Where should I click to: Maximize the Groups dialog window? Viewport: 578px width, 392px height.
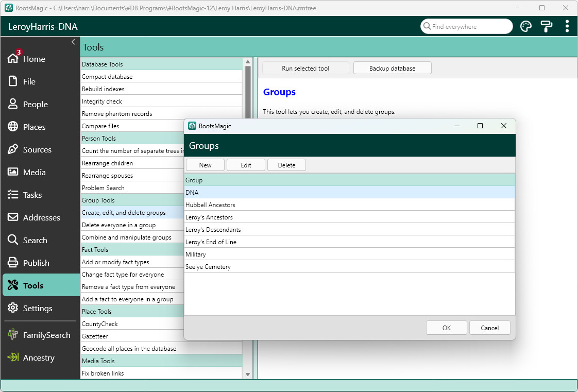tap(480, 126)
